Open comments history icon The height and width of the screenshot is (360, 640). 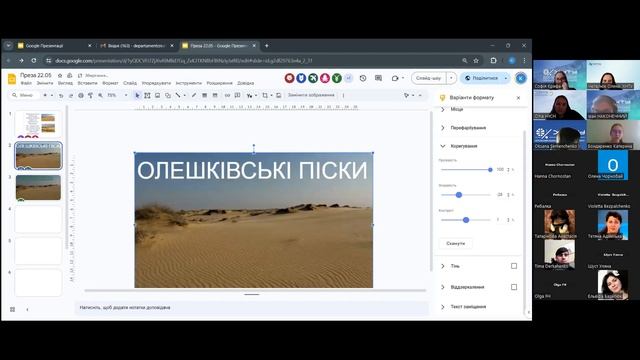[378, 78]
